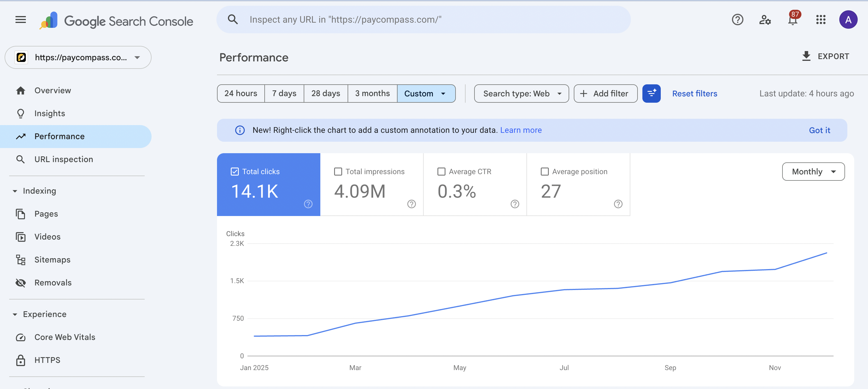The height and width of the screenshot is (389, 868).
Task: Collapse the Indexing section
Action: point(15,190)
